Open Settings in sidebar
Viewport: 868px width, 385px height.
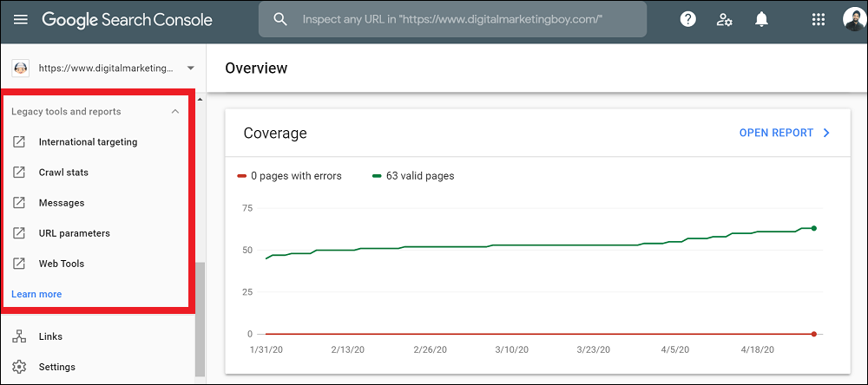(x=57, y=367)
